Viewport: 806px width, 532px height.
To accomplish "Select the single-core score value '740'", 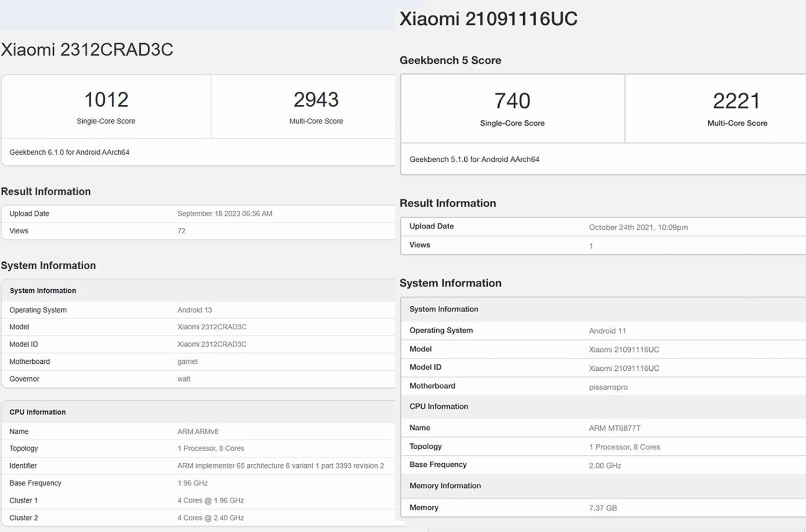I will tap(512, 101).
